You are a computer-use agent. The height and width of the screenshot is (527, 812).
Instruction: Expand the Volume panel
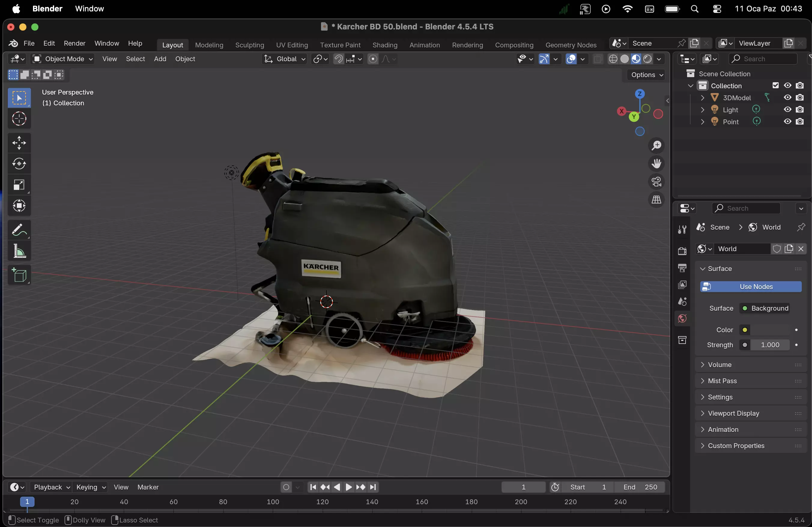pos(720,364)
